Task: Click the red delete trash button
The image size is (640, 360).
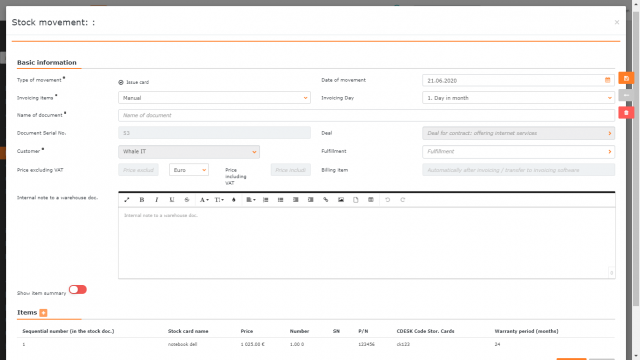Action: (626, 112)
